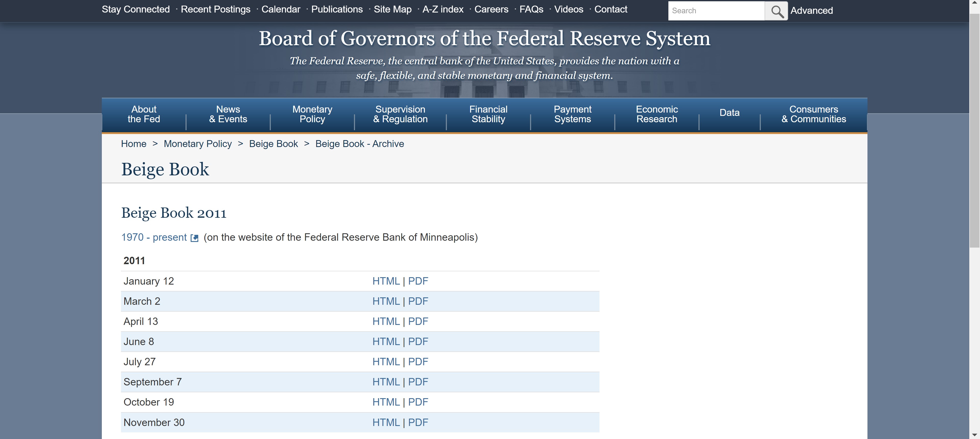Open the Consumers & Communities menu
The width and height of the screenshot is (980, 439).
(x=813, y=114)
